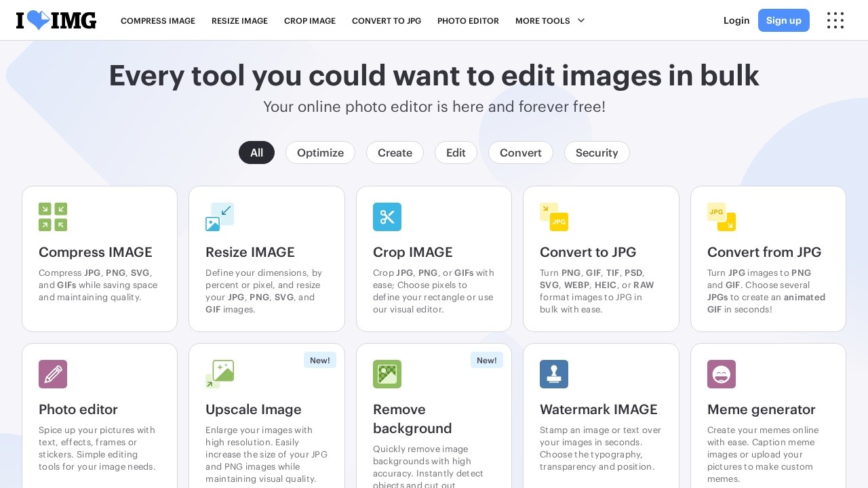Filter tools by the Optimize tab
This screenshot has height=488, width=868.
[x=320, y=152]
